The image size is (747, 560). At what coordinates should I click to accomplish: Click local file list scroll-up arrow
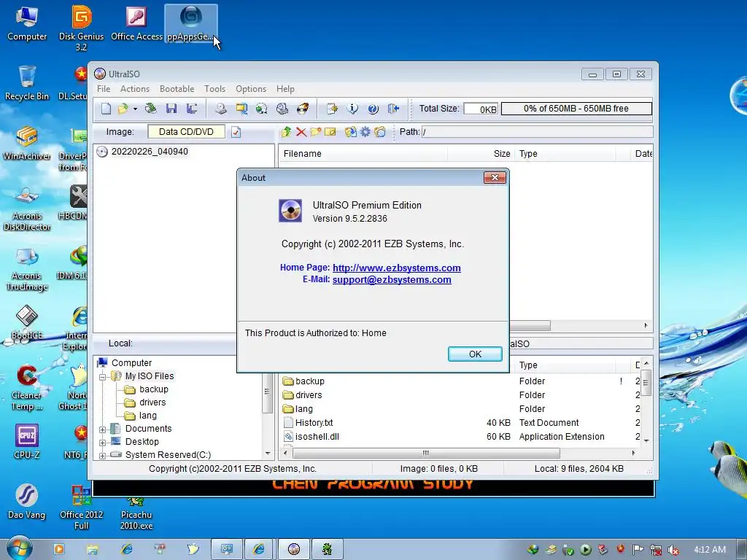(646, 363)
